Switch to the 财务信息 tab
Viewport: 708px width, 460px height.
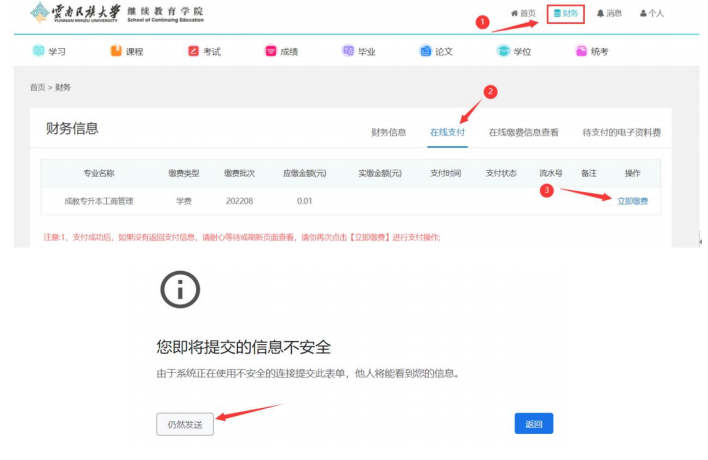click(x=388, y=132)
